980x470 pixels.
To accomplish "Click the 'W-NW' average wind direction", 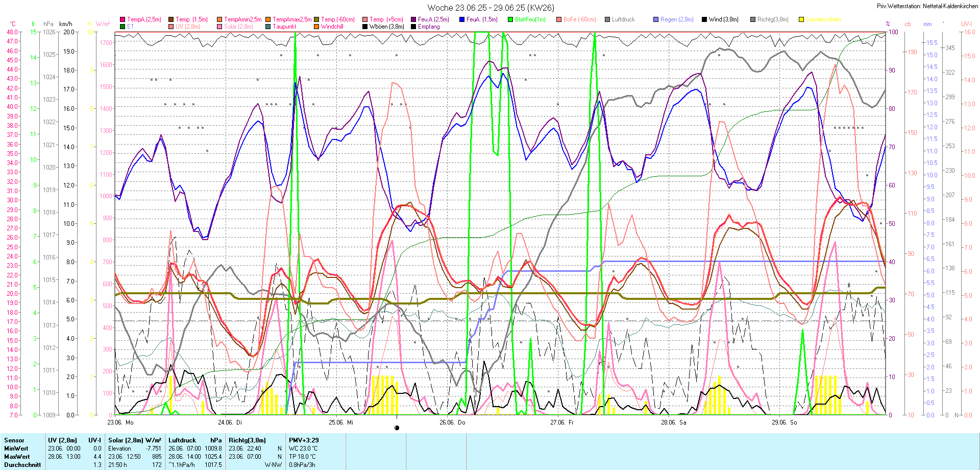I will (x=273, y=465).
